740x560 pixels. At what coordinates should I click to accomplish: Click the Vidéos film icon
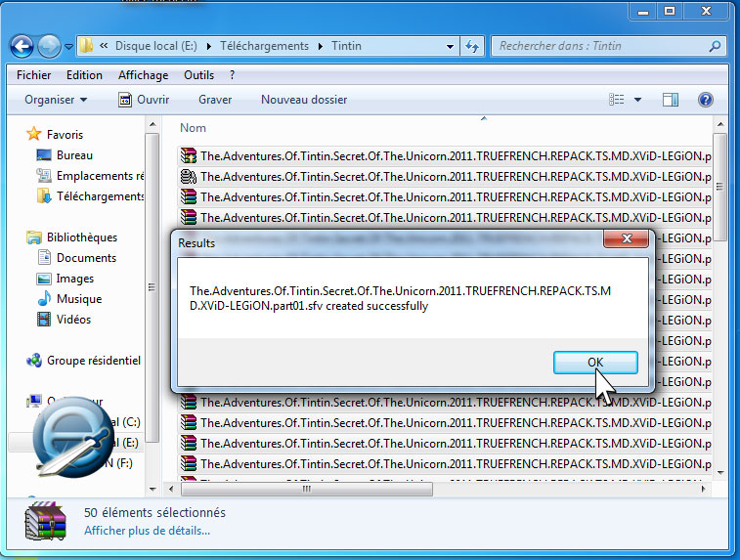tap(44, 320)
